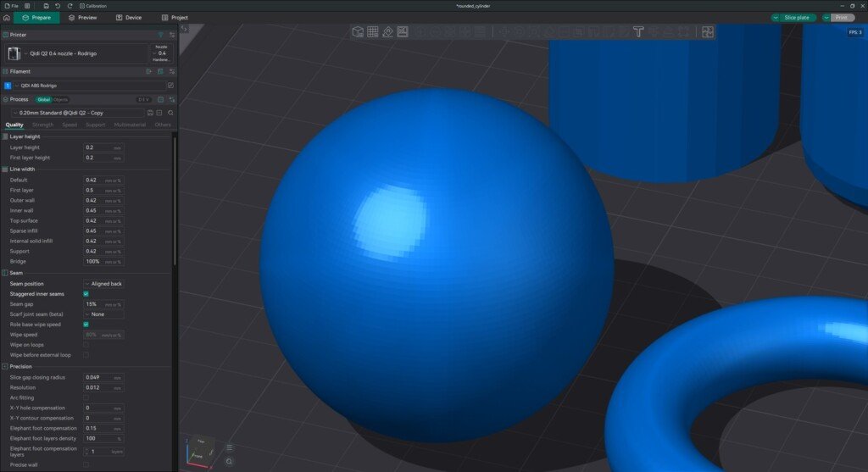Collapse the left sidebar panel
Viewport: 868px width, 472px height.
click(184, 29)
